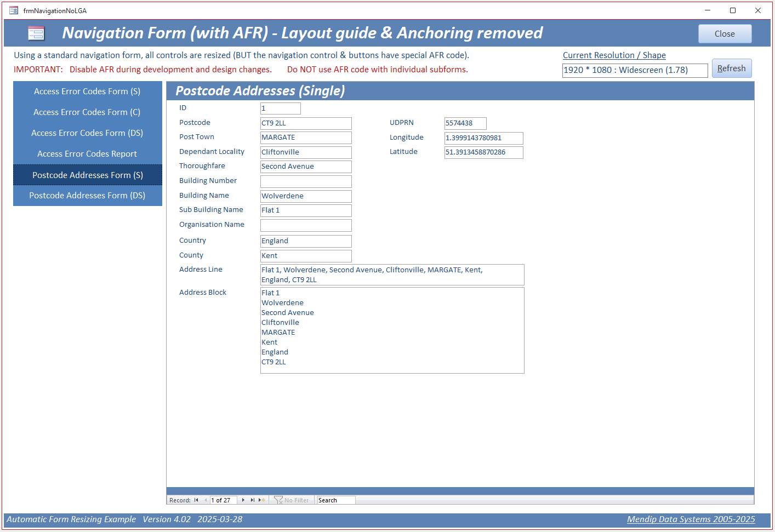Create new blank record icon
775x532 pixels.
[262, 500]
